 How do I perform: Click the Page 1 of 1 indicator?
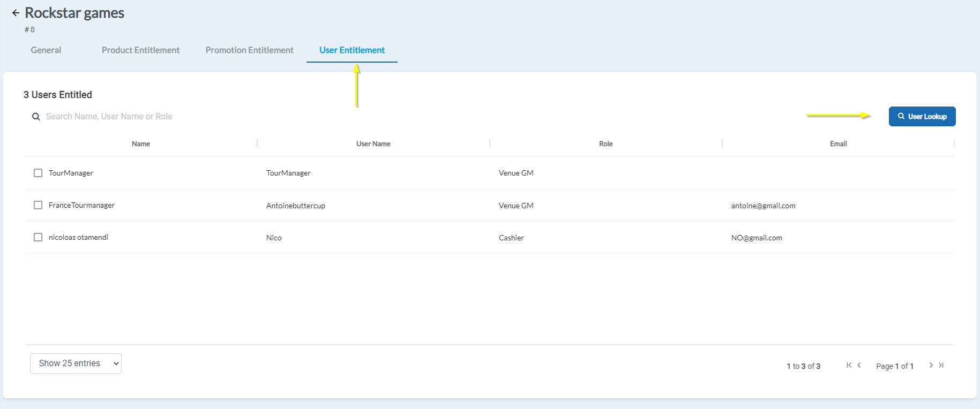[895, 366]
